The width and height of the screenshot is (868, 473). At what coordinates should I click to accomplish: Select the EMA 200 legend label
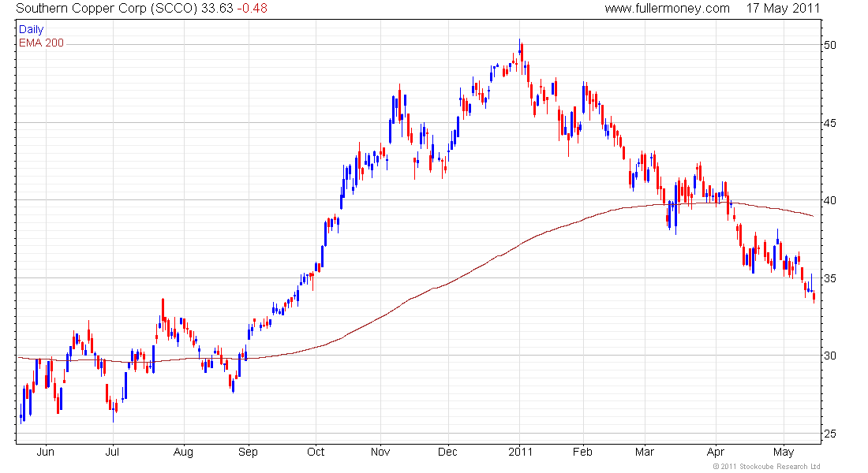coord(41,43)
